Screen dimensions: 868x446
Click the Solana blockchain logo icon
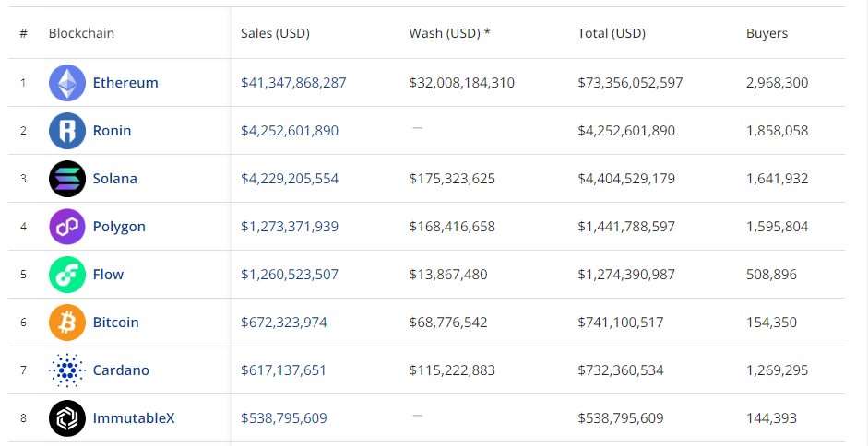67,179
